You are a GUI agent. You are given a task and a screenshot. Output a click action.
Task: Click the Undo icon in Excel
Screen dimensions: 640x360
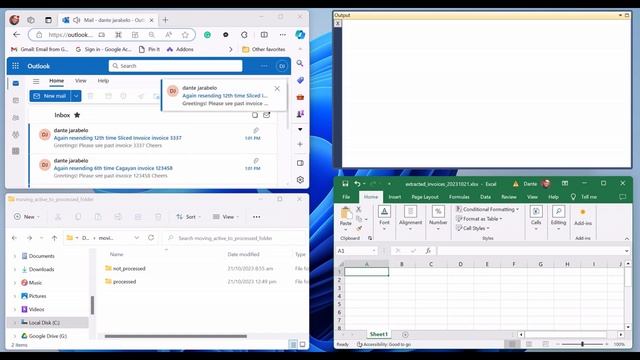[357, 184]
